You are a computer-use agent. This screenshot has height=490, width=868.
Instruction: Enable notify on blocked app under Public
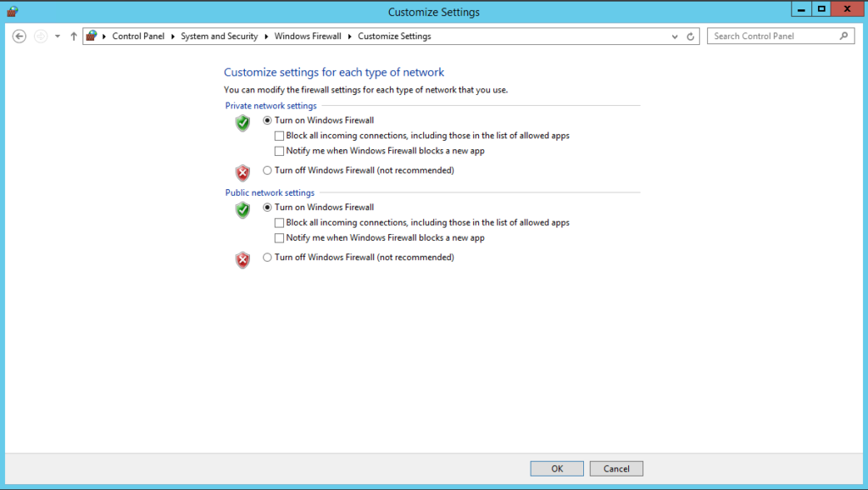(x=280, y=238)
